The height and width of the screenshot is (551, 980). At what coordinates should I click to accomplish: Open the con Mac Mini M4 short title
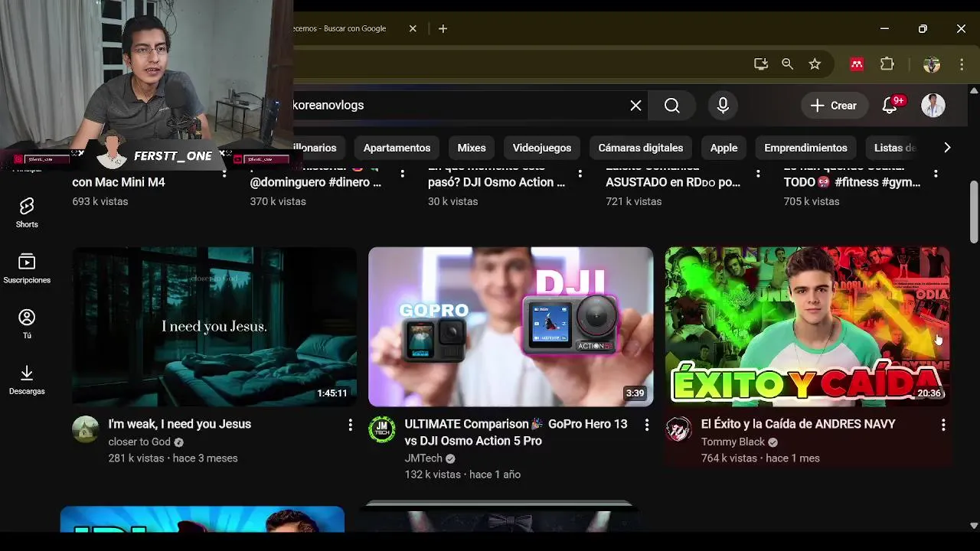click(119, 182)
